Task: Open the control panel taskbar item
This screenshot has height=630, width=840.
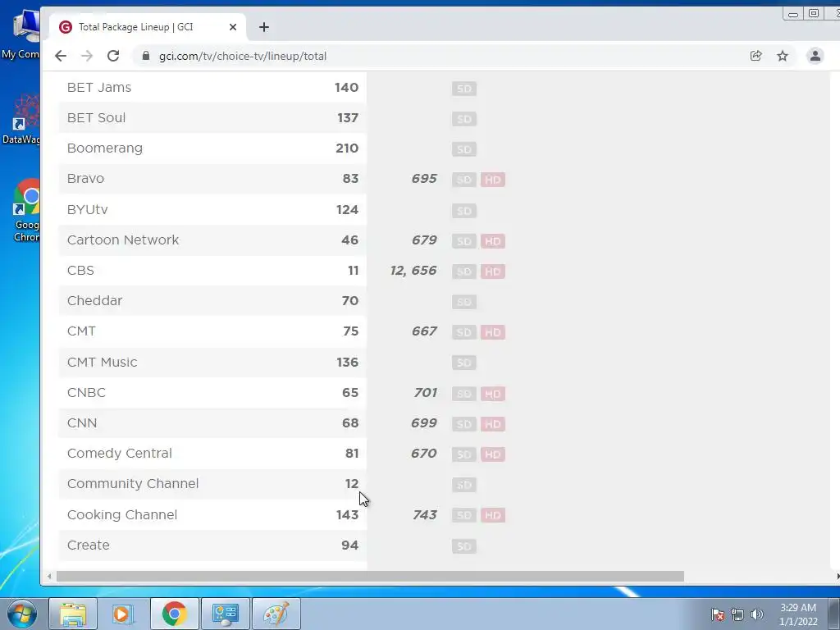Action: (226, 614)
